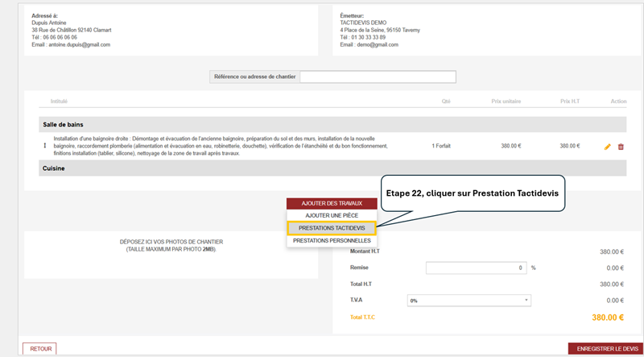644x357 pixels.
Task: Choose Ajouter une pièce in the menu
Action: (332, 215)
